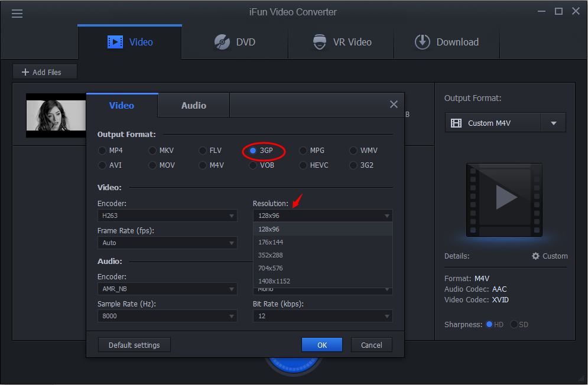The image size is (588, 385).
Task: Choose 352x288 from the resolution list
Action: pyautogui.click(x=323, y=255)
